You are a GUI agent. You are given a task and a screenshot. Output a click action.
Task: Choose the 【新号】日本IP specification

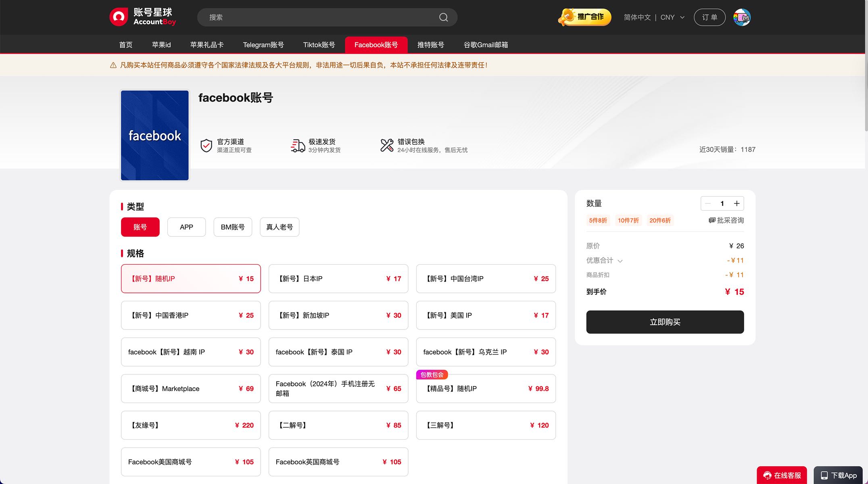click(x=338, y=279)
